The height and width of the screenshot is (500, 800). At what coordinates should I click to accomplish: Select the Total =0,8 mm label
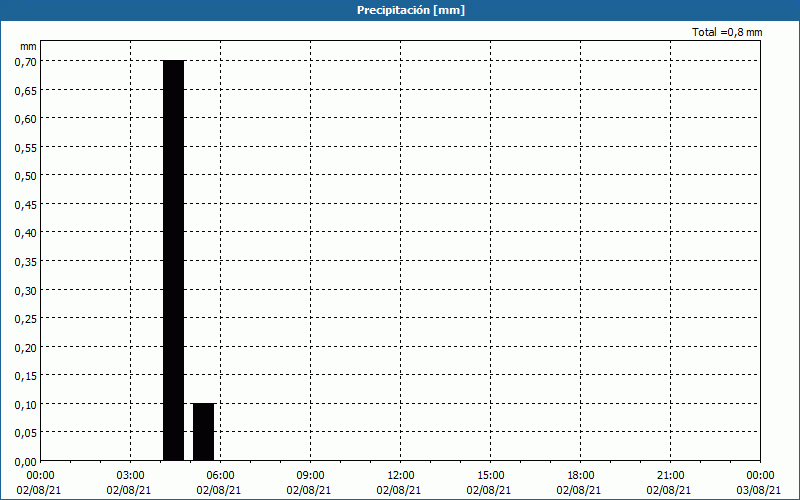[x=727, y=32]
